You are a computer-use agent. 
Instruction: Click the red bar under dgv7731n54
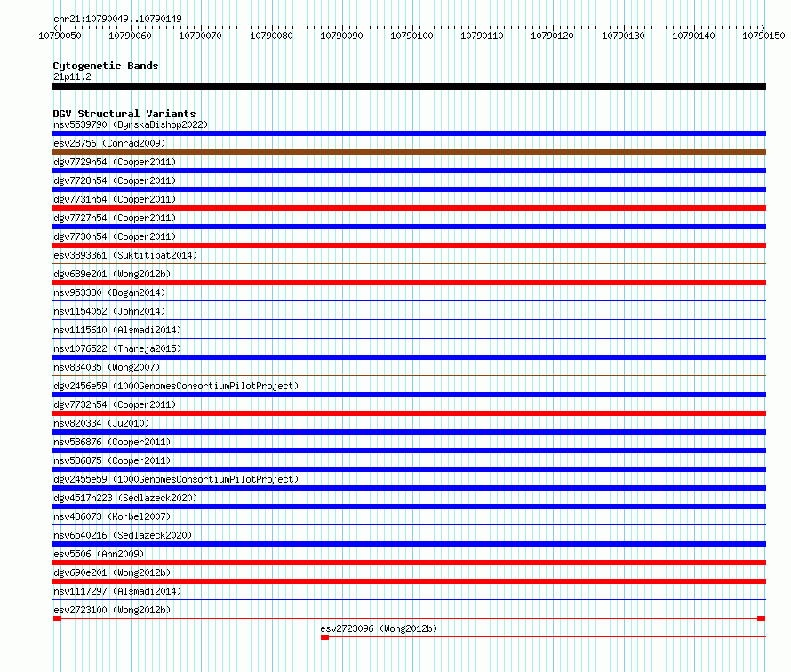409,208
